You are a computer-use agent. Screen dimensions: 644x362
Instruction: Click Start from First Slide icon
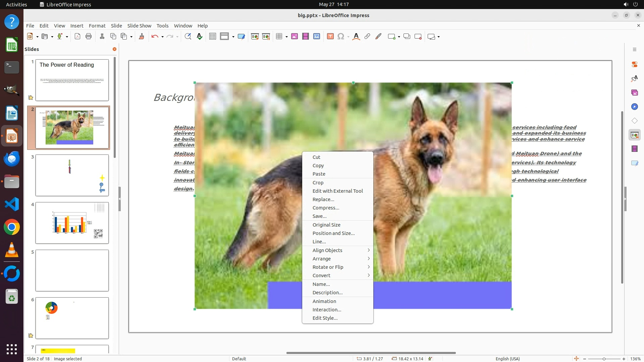point(255,37)
